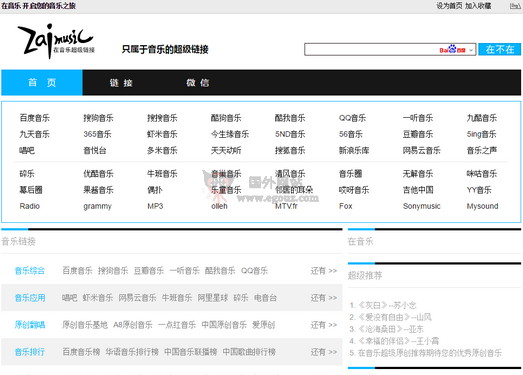Image resolution: width=523 pixels, height=375 pixels.
Task: Select the 音乐综合 category
Action: tap(30, 271)
